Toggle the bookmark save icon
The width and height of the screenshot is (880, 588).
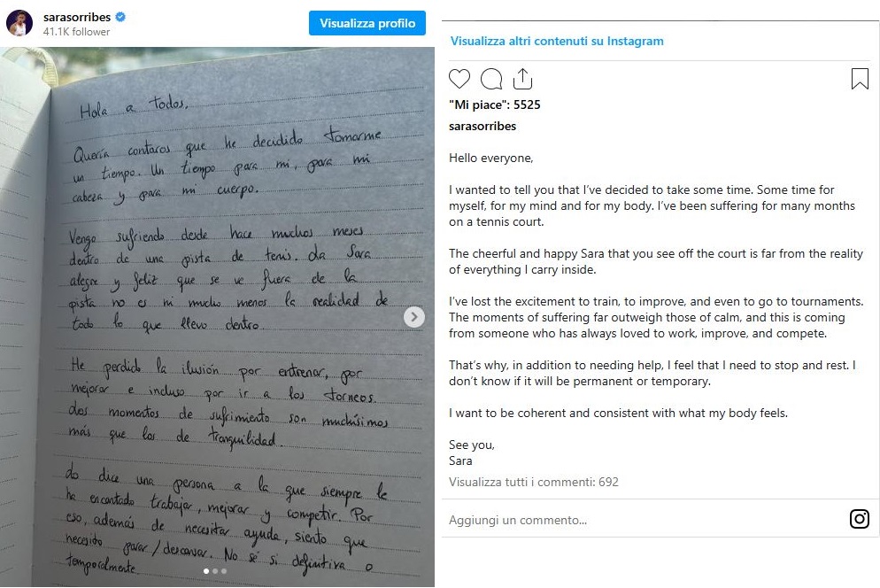[x=859, y=80]
